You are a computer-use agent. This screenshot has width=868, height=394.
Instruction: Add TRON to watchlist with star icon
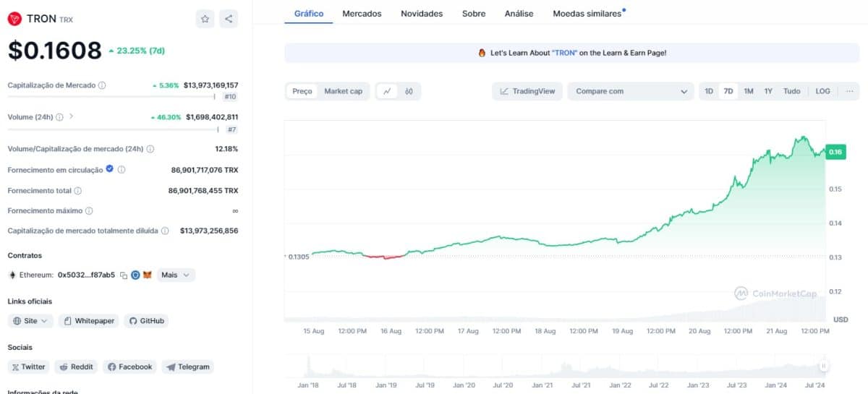(x=205, y=19)
